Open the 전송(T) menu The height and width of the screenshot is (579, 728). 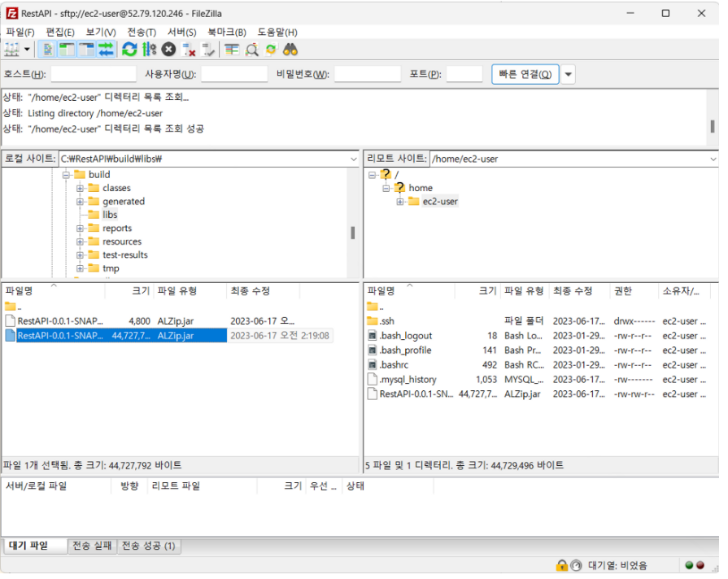(142, 32)
